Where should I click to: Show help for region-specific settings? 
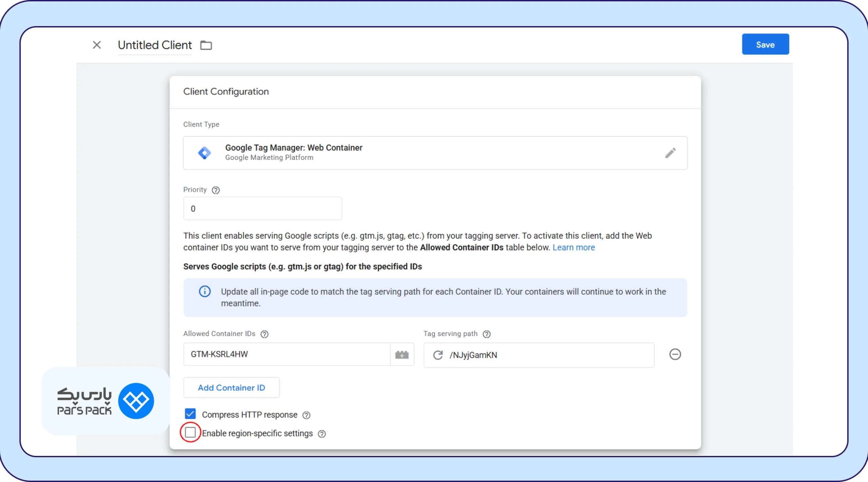(322, 434)
